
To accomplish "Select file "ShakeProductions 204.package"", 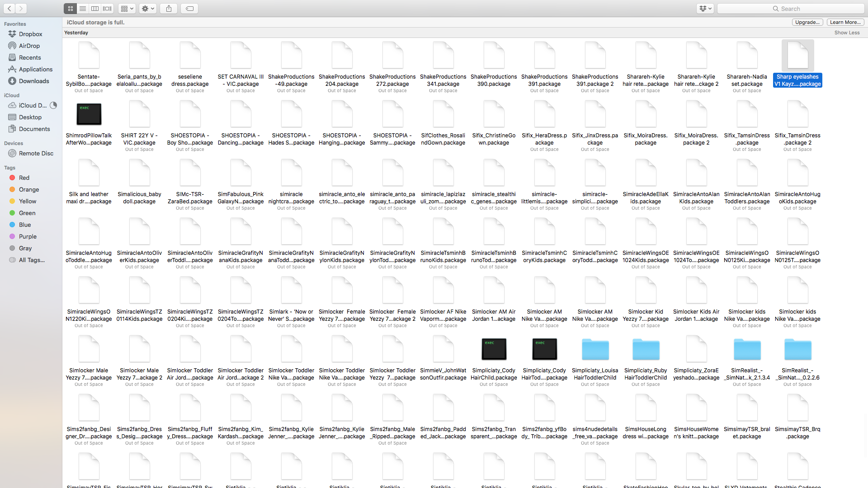I will (342, 55).
